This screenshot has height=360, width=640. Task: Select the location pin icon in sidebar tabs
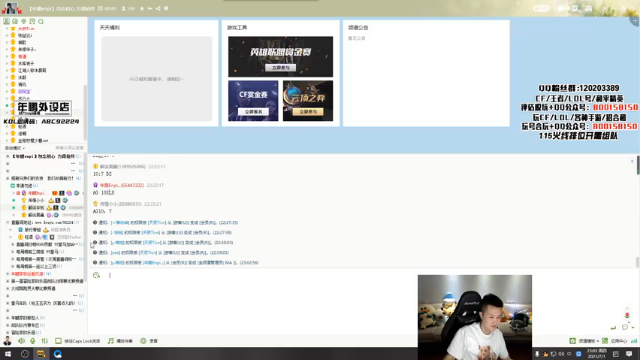click(24, 21)
